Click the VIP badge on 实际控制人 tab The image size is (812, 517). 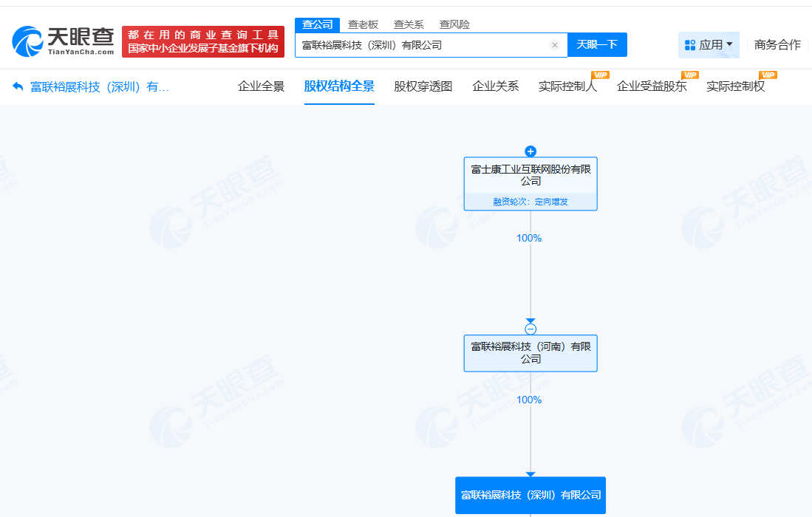tap(600, 75)
